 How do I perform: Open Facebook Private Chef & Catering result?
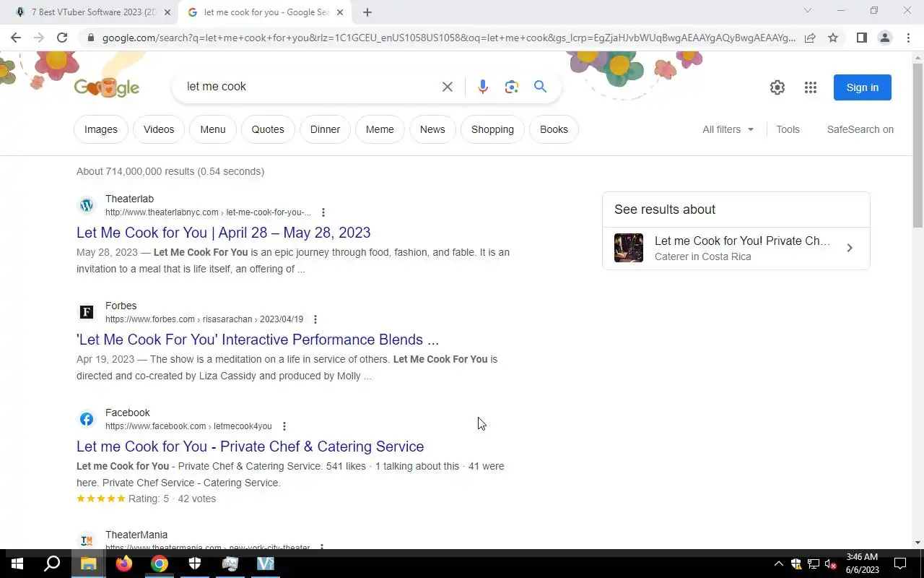tap(250, 447)
